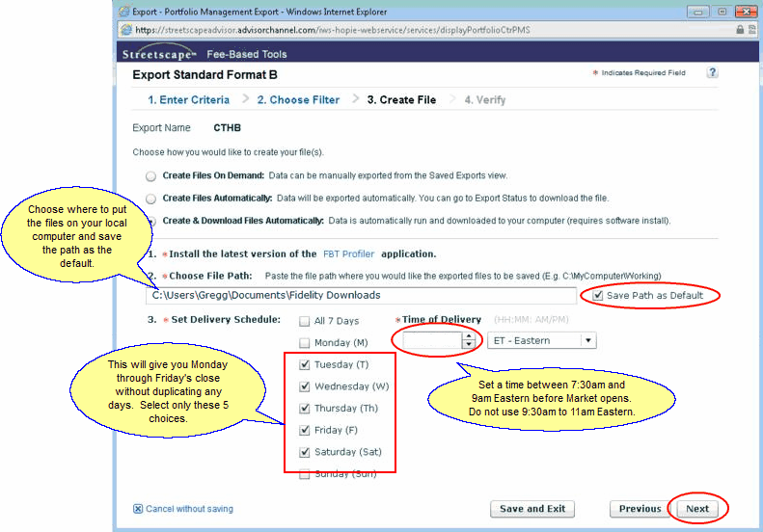Image resolution: width=763 pixels, height=532 pixels.
Task: Click the help question mark icon
Action: pyautogui.click(x=712, y=73)
